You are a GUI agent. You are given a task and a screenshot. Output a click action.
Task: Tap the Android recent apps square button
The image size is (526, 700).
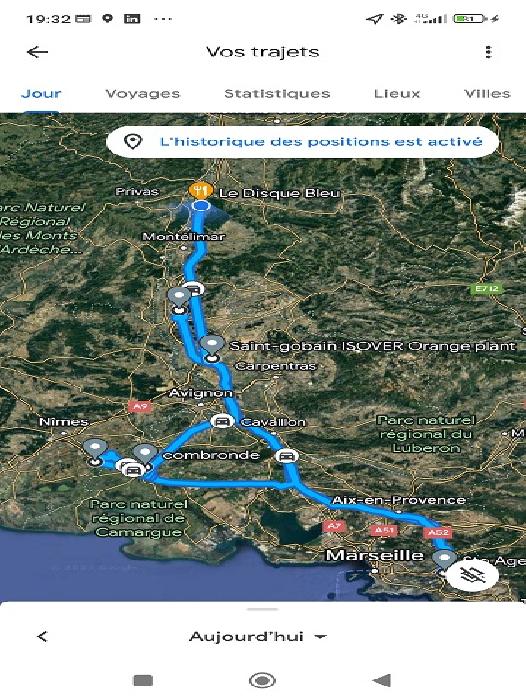143,680
